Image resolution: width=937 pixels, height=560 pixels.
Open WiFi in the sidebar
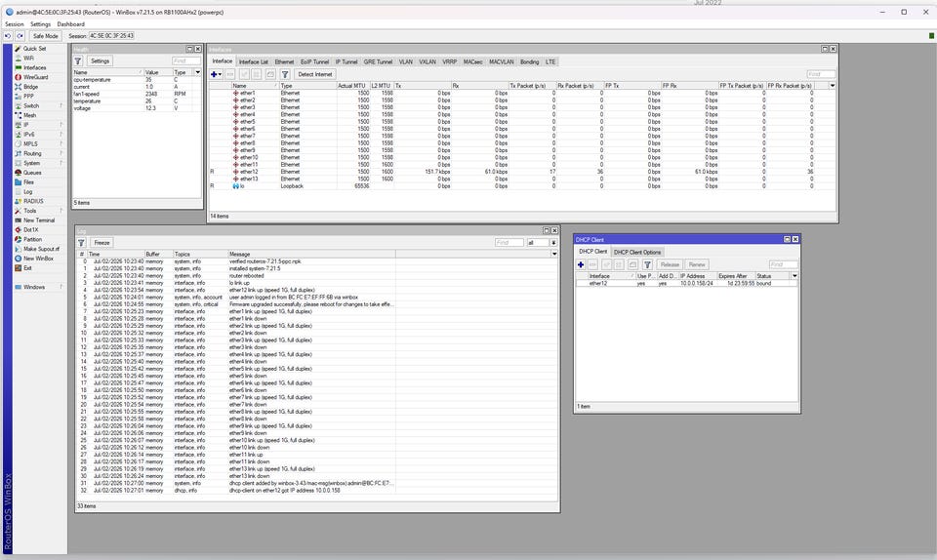click(x=28, y=58)
